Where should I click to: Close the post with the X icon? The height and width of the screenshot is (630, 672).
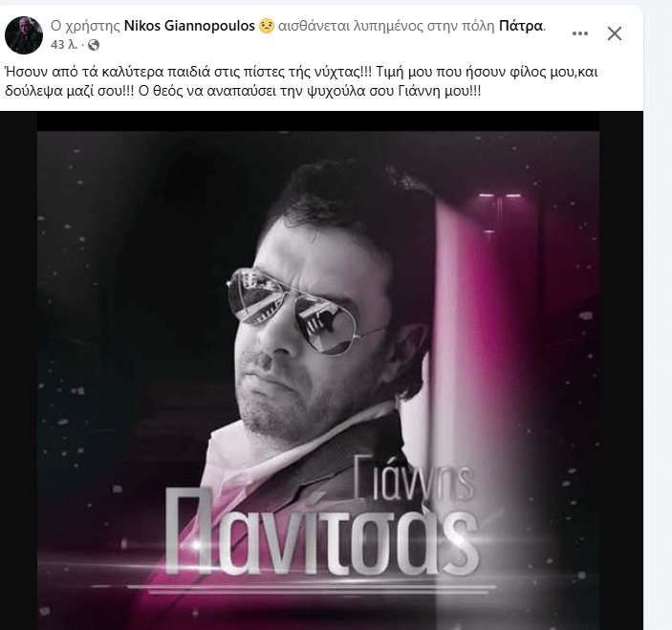pos(615,33)
